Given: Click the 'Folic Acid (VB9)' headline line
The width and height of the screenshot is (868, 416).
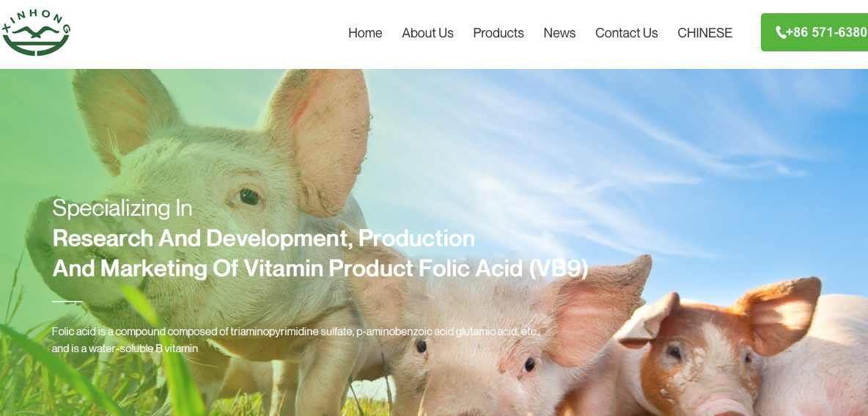Looking at the screenshot, I should coord(320,269).
